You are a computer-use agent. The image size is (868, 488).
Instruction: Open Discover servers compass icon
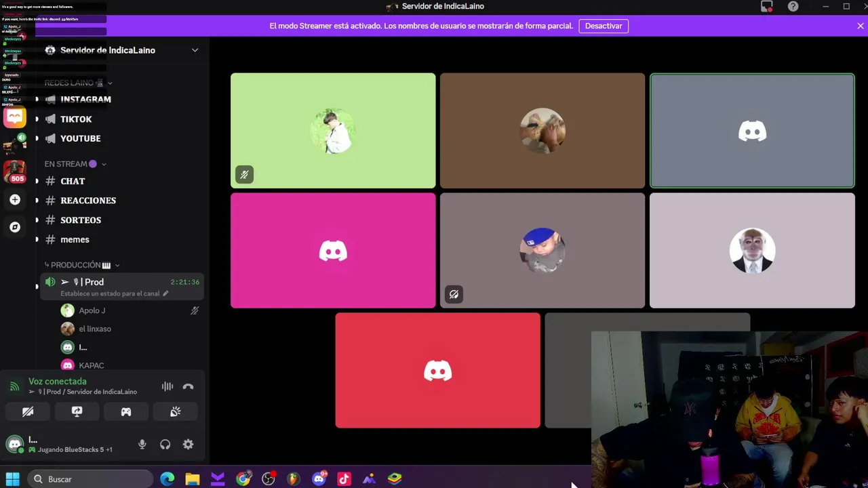pyautogui.click(x=15, y=227)
